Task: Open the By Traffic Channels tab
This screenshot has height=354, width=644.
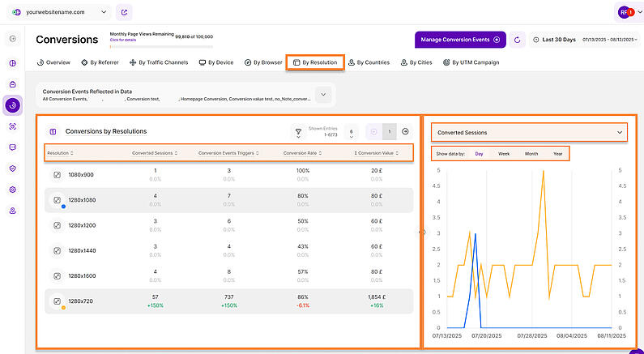Action: pyautogui.click(x=159, y=62)
